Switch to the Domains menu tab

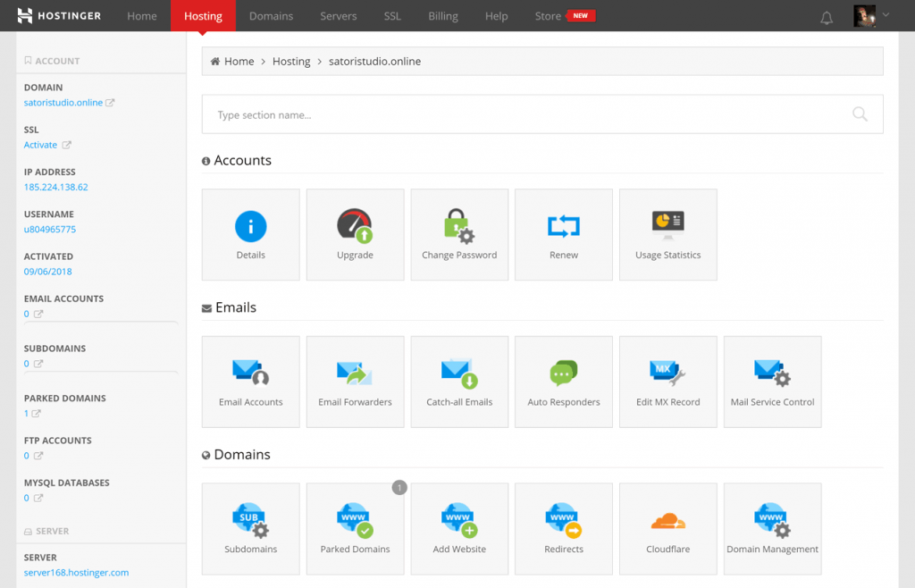[271, 16]
